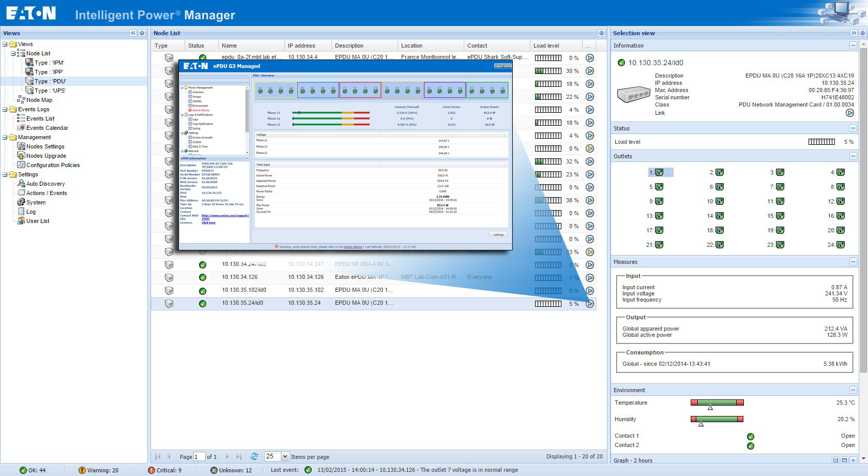Collapse the Measures section
Viewport: 868px width, 476px height.
click(x=854, y=262)
